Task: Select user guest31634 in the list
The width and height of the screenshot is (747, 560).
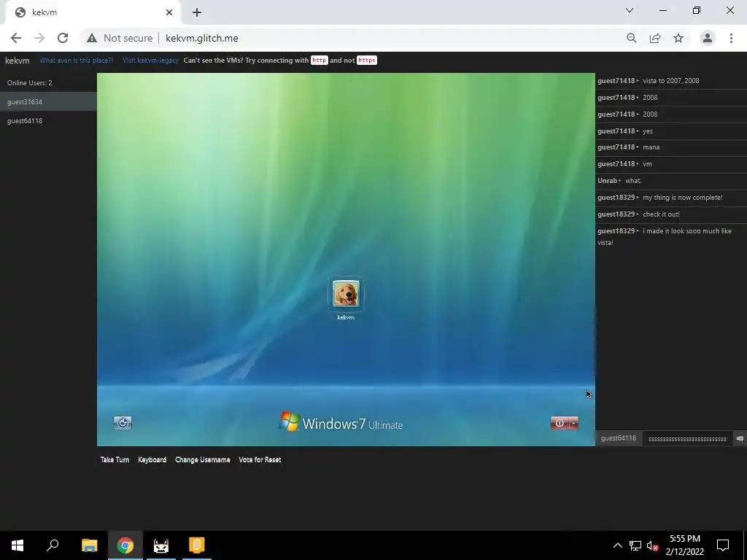Action: [x=48, y=102]
